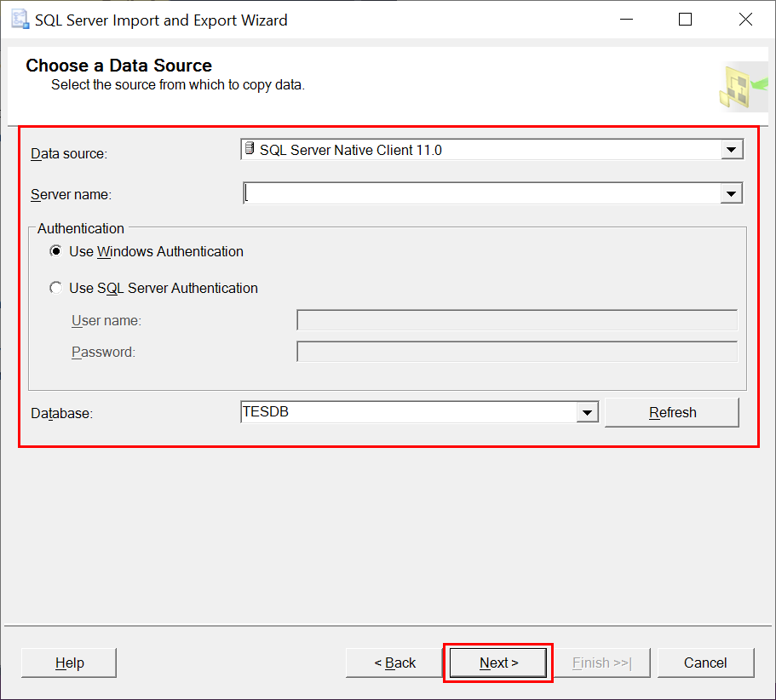
Task: Expand the Data source dropdown arrow
Action: [732, 149]
